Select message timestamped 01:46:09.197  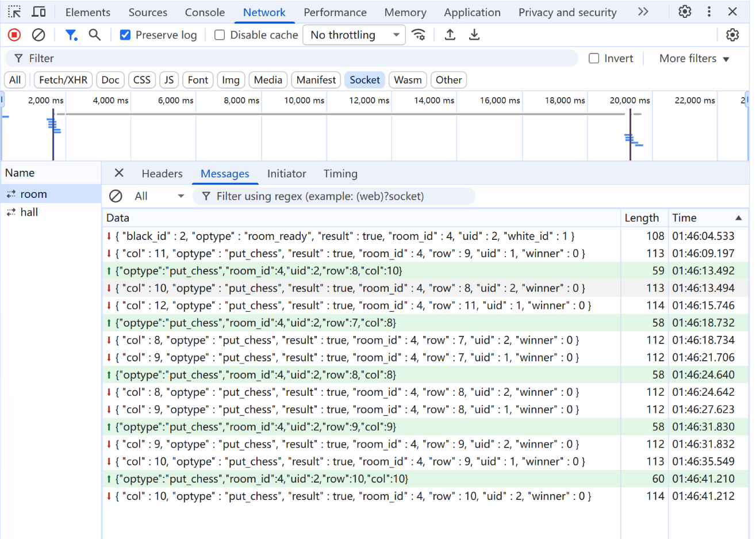pos(425,253)
